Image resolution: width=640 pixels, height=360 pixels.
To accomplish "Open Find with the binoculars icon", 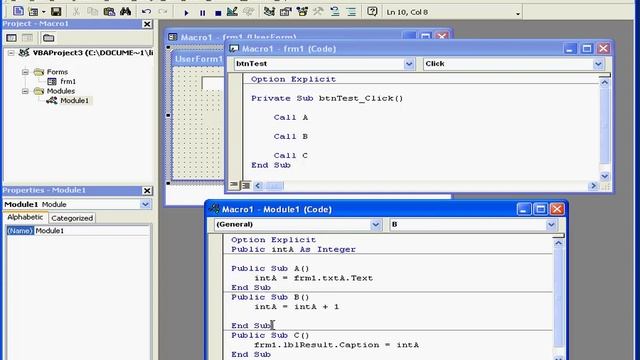I will (125, 12).
